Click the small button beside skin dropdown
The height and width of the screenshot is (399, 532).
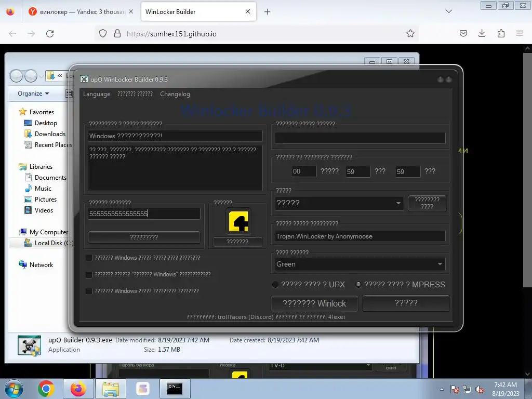pos(427,203)
